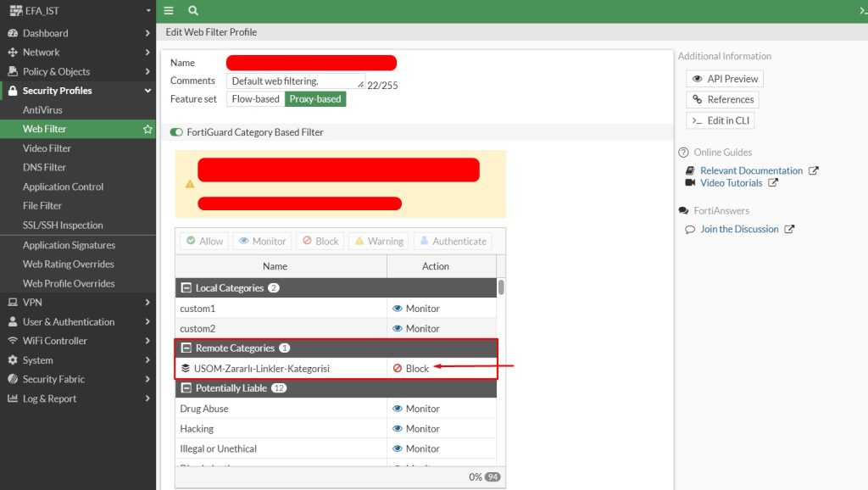This screenshot has height=490, width=868.
Task: Click the API Preview button
Action: click(x=725, y=79)
